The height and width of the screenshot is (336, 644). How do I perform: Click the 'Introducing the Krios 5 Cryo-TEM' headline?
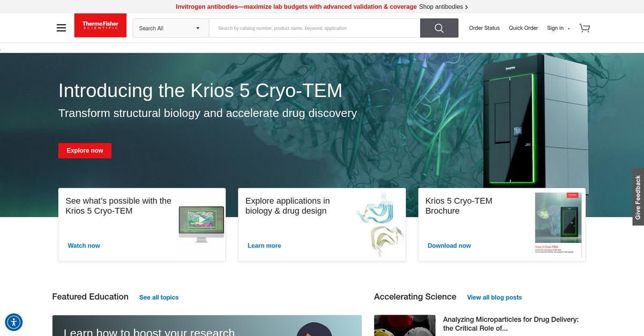coord(200,91)
